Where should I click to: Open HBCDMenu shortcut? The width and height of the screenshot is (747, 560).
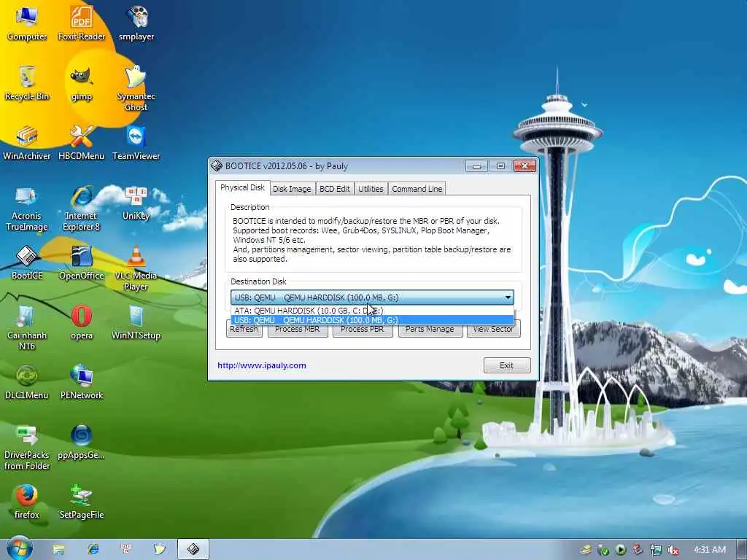[82, 142]
